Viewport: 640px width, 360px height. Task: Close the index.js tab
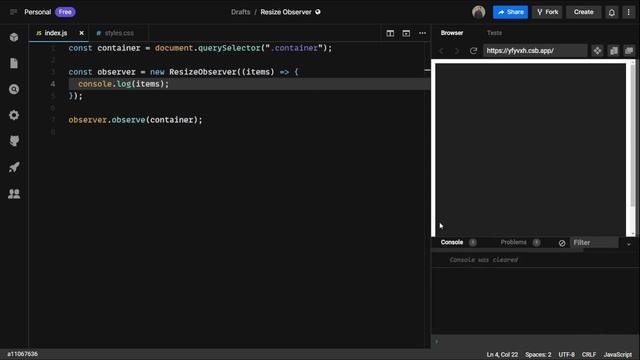[x=81, y=33]
